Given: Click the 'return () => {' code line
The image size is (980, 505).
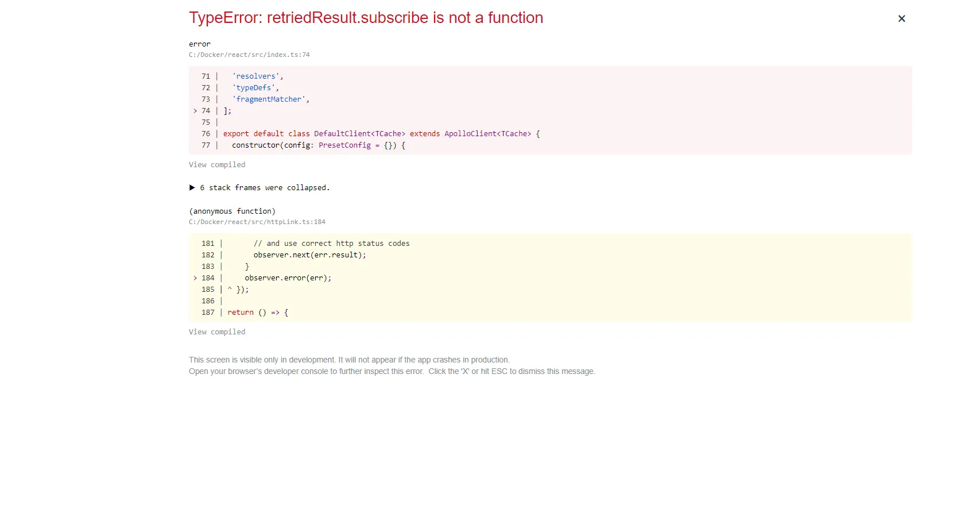Looking at the screenshot, I should click(258, 313).
